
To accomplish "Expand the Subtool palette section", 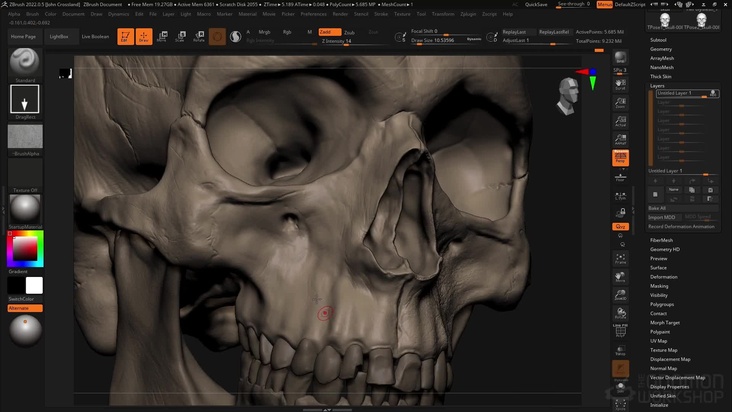I will click(x=658, y=40).
